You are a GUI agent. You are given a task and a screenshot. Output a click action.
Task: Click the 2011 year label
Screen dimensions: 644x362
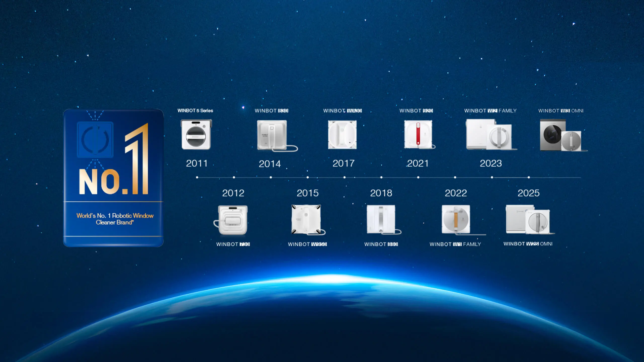pyautogui.click(x=197, y=164)
